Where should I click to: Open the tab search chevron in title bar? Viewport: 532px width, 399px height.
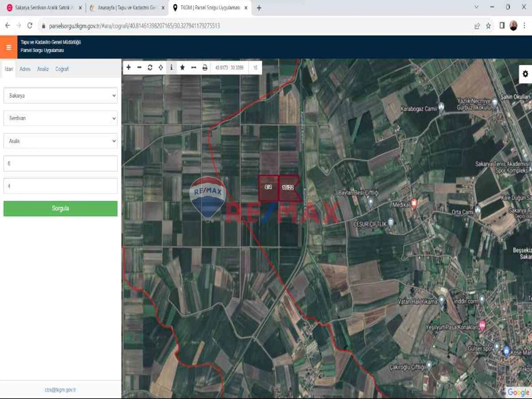coord(476,7)
